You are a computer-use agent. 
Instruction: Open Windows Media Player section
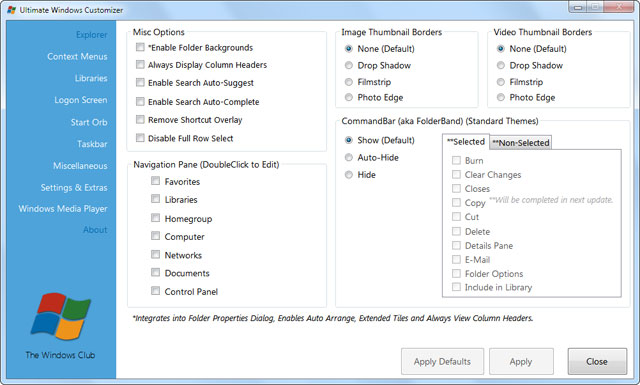63,209
